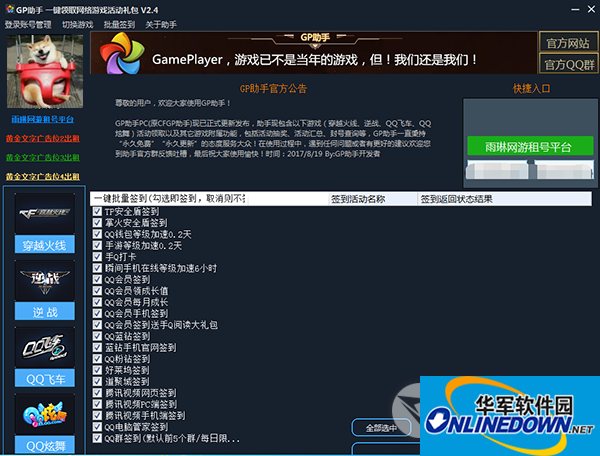
Task: Toggle the 蓝钻手机官网签到 checkbox
Action: tap(97, 347)
